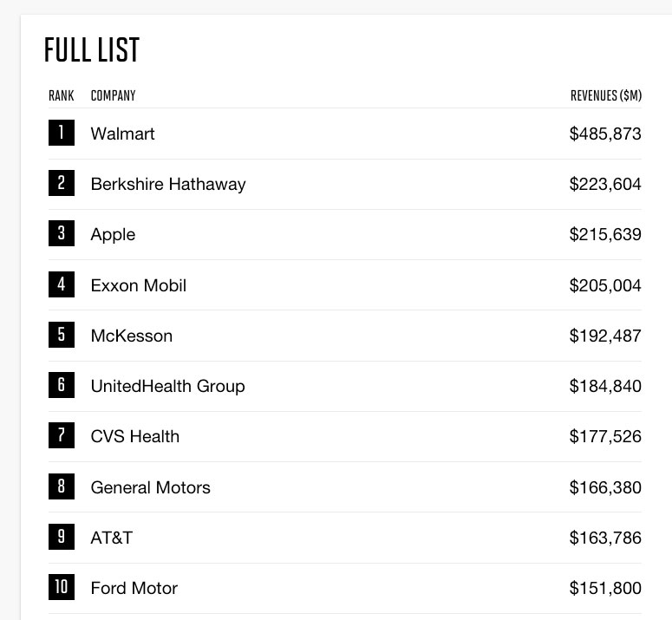This screenshot has height=620, width=672.
Task: Click the FULL LIST heading
Action: click(x=92, y=49)
